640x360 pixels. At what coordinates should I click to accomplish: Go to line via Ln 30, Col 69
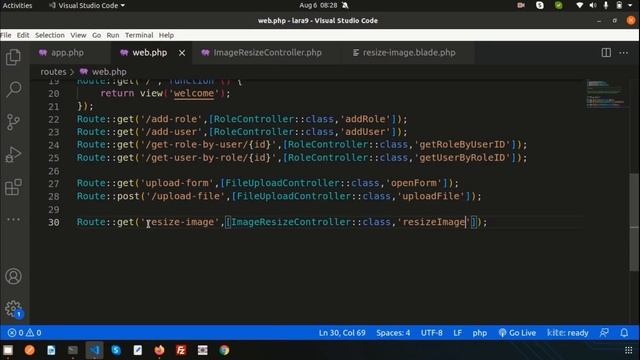click(342, 333)
